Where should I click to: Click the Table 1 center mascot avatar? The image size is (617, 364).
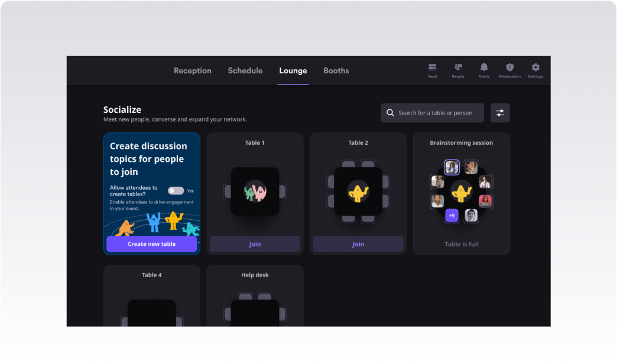point(255,191)
